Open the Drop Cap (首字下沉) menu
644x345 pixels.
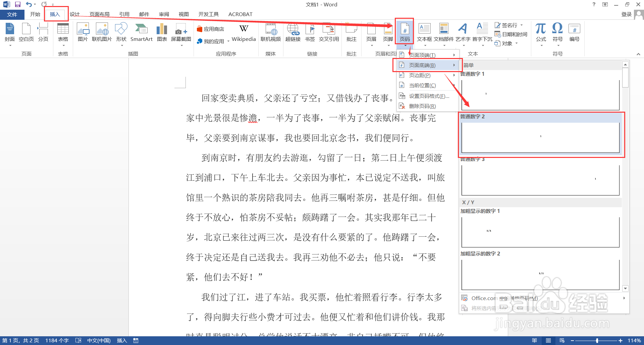[482, 33]
